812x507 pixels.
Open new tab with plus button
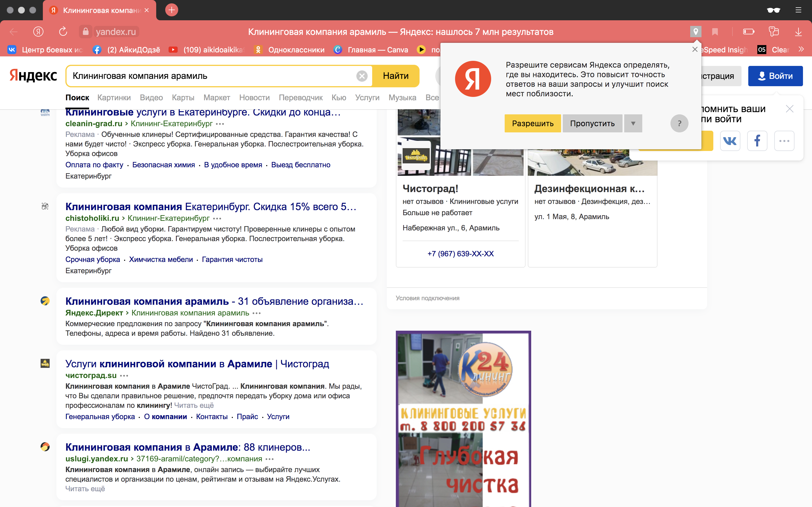171,10
